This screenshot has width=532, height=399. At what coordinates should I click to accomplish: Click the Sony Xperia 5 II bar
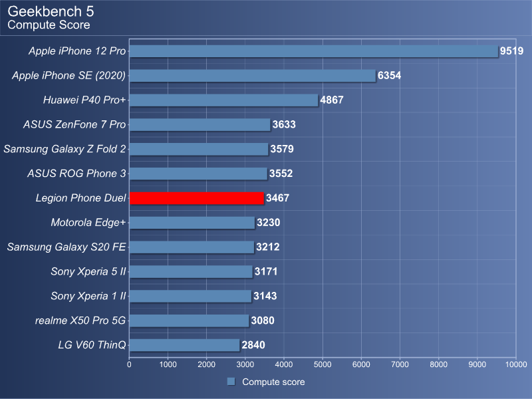191,272
